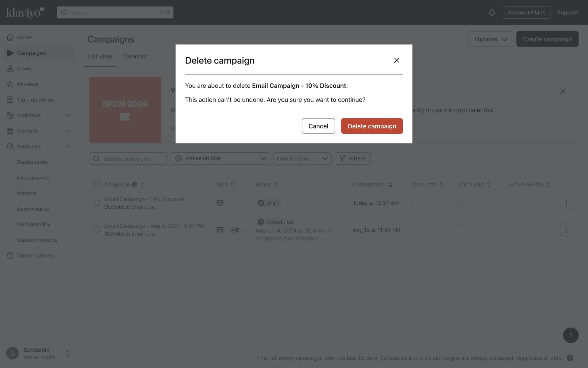This screenshot has width=588, height=368.
Task: Open the Last 30 days dropdown
Action: point(302,159)
